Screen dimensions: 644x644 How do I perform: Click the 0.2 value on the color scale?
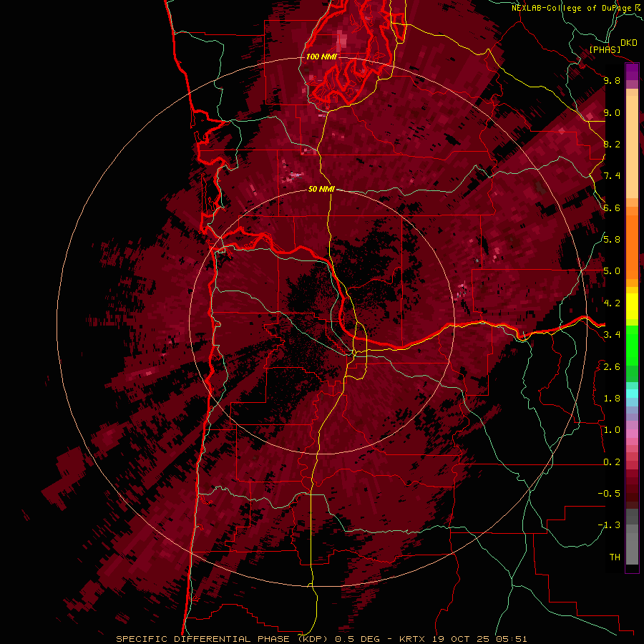click(x=612, y=462)
